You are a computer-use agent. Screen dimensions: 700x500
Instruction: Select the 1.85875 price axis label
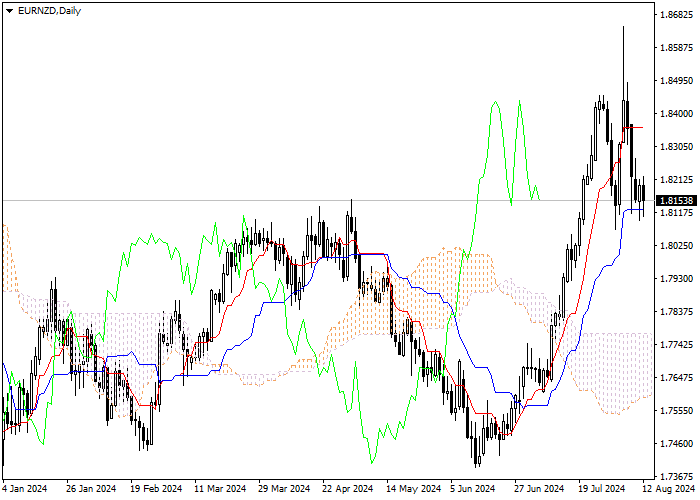(677, 48)
